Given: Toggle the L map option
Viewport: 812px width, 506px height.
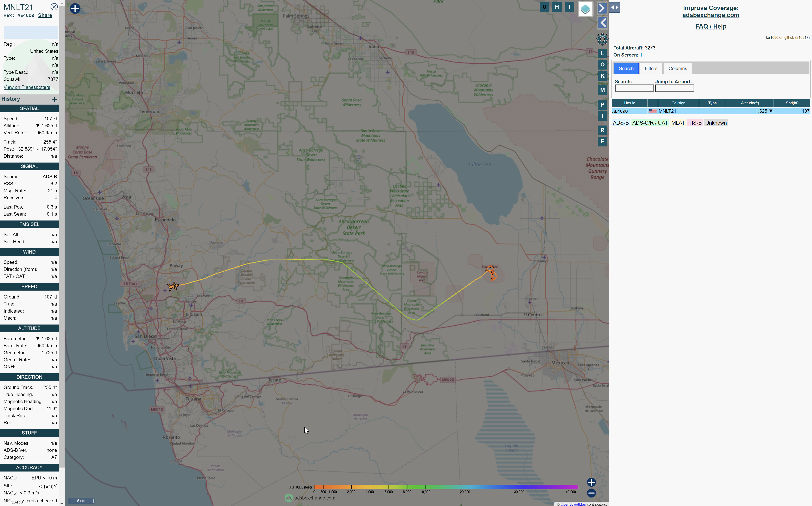Looking at the screenshot, I should coord(602,53).
